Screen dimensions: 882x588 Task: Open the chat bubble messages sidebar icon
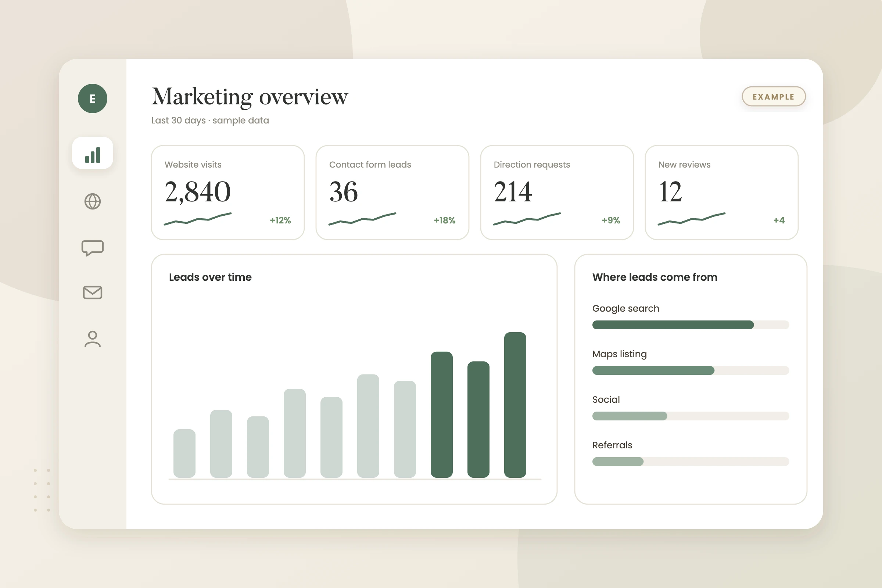[x=93, y=248]
